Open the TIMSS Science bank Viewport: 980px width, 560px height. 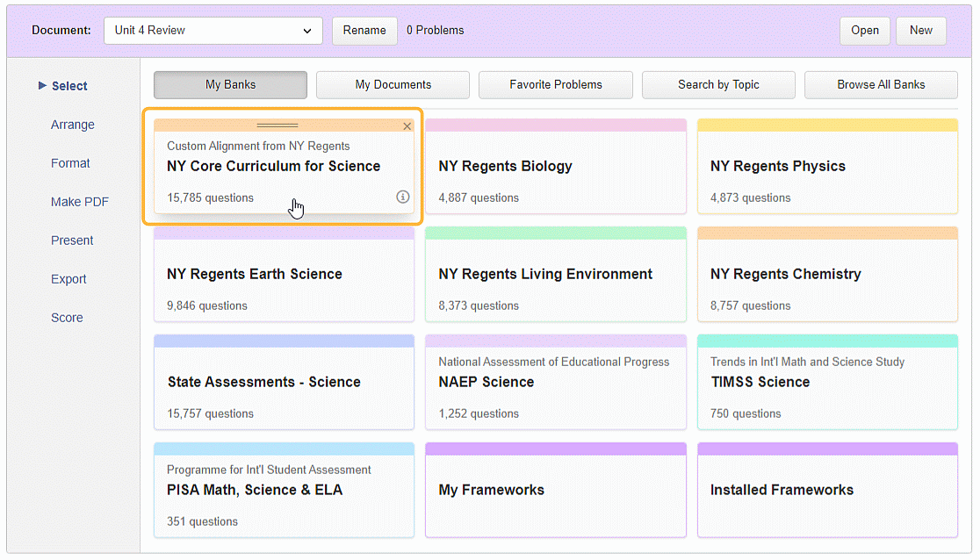point(827,383)
